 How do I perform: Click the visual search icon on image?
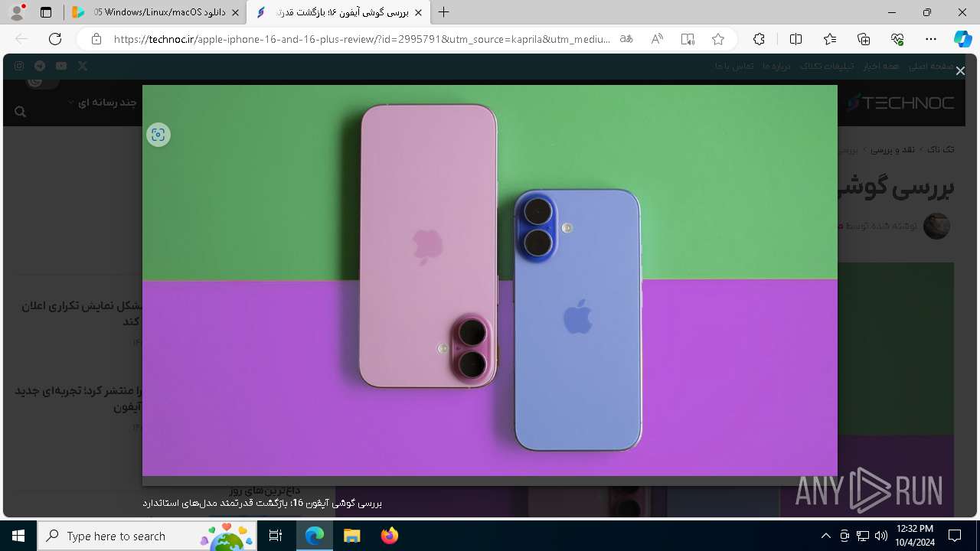click(158, 135)
